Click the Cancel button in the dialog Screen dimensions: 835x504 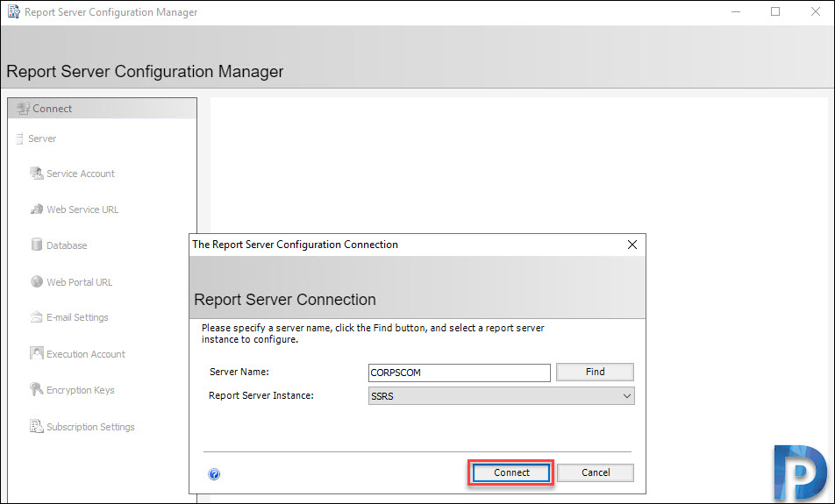[x=596, y=472]
